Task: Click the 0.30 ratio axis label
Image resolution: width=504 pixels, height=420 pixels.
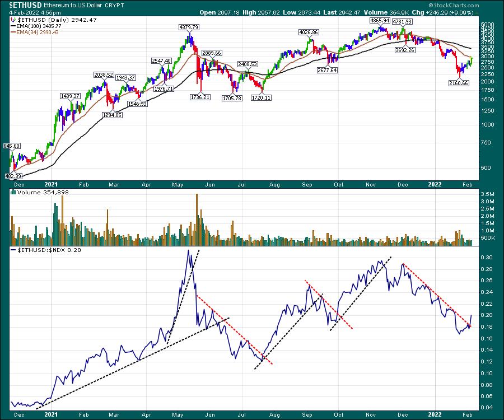Action: click(x=487, y=258)
